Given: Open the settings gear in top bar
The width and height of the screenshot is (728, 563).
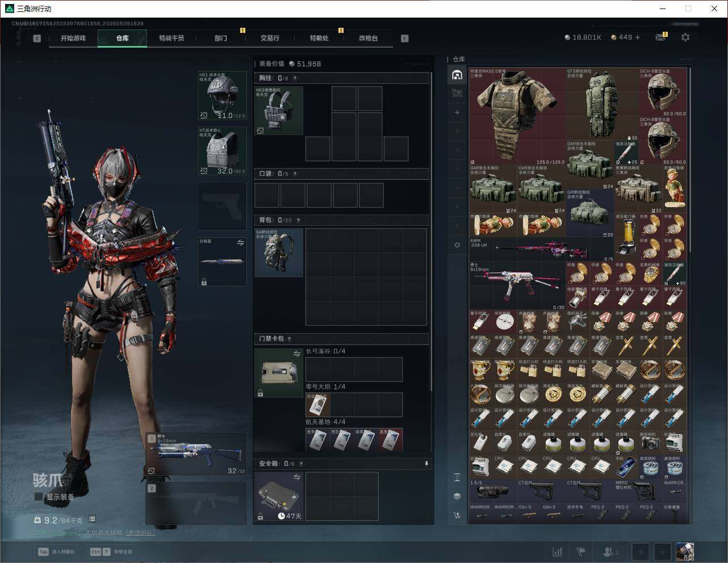Looking at the screenshot, I should [685, 37].
